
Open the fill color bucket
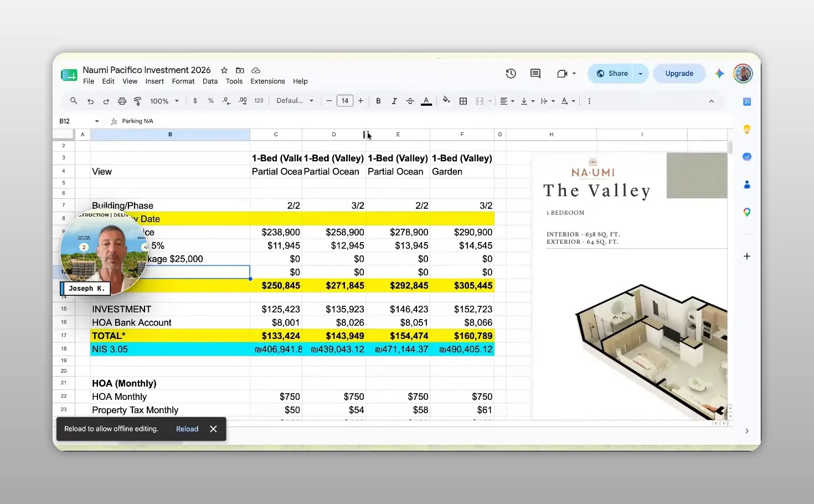tap(446, 101)
